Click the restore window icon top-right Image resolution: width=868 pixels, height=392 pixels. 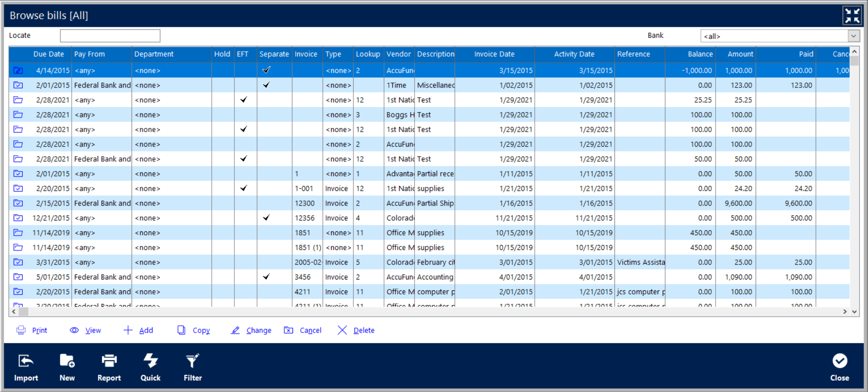coord(852,15)
